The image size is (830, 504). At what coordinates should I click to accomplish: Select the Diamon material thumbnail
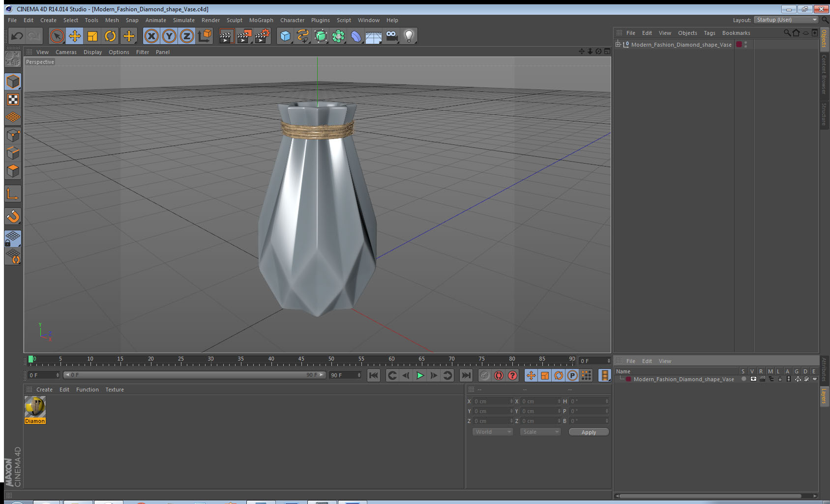pos(35,410)
